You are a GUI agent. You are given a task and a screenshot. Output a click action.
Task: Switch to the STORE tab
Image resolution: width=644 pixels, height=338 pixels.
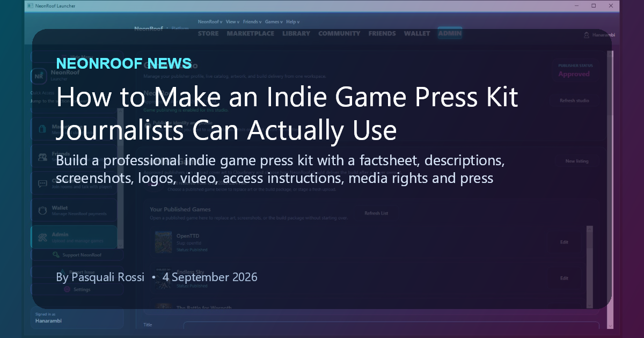tap(208, 33)
